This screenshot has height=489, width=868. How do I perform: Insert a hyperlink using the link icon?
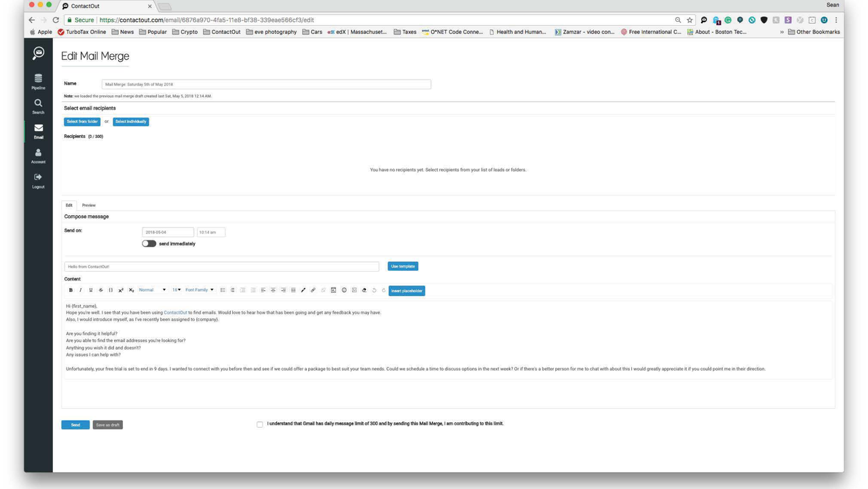point(312,290)
